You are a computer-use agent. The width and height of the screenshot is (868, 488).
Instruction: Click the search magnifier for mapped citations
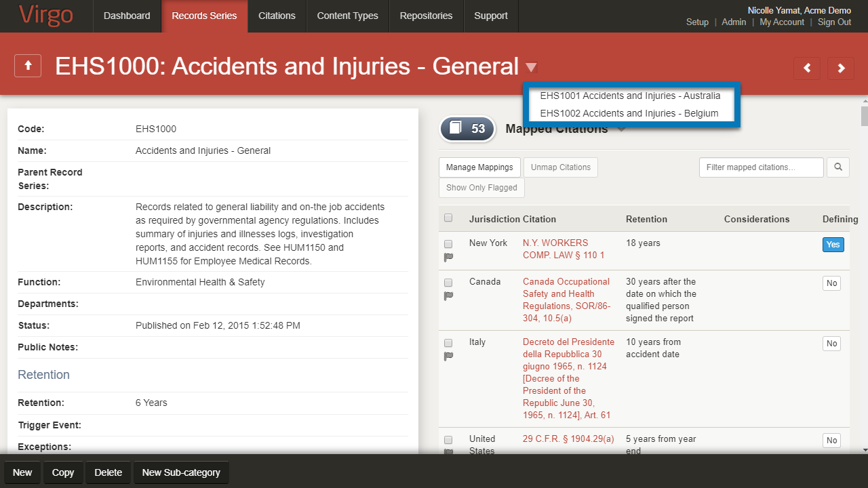[x=838, y=167]
